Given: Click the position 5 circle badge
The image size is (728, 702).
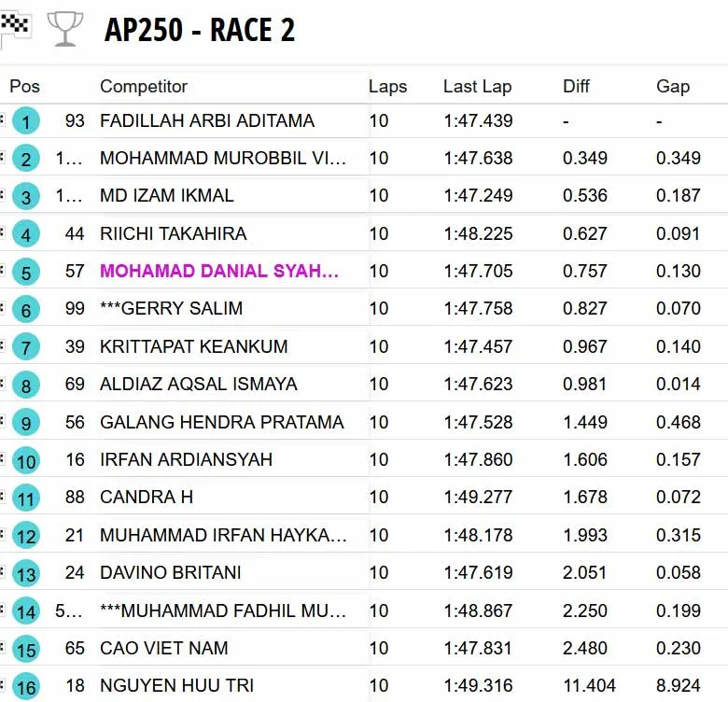Looking at the screenshot, I should pyautogui.click(x=26, y=273).
